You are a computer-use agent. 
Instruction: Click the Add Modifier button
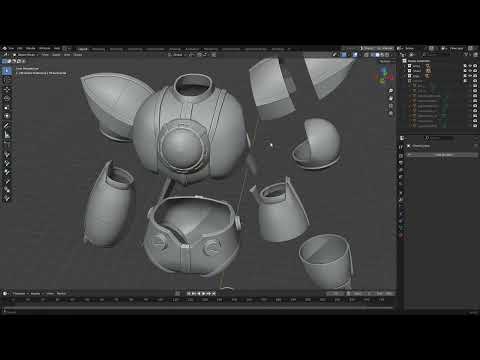(x=443, y=155)
